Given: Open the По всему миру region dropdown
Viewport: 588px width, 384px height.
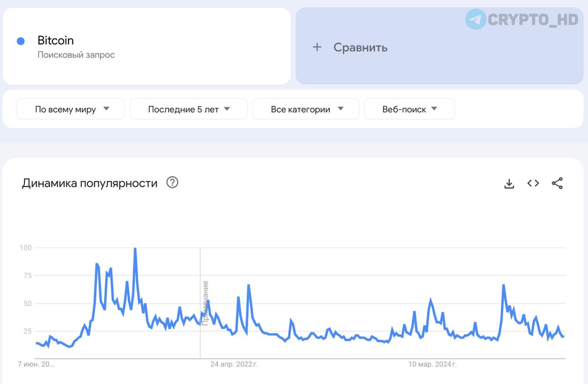Looking at the screenshot, I should [x=71, y=109].
